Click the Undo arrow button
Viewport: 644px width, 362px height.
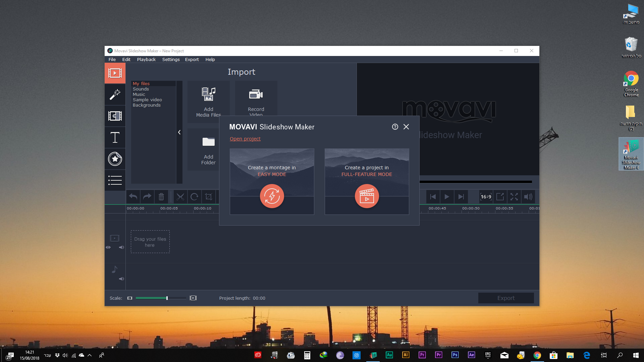click(133, 197)
